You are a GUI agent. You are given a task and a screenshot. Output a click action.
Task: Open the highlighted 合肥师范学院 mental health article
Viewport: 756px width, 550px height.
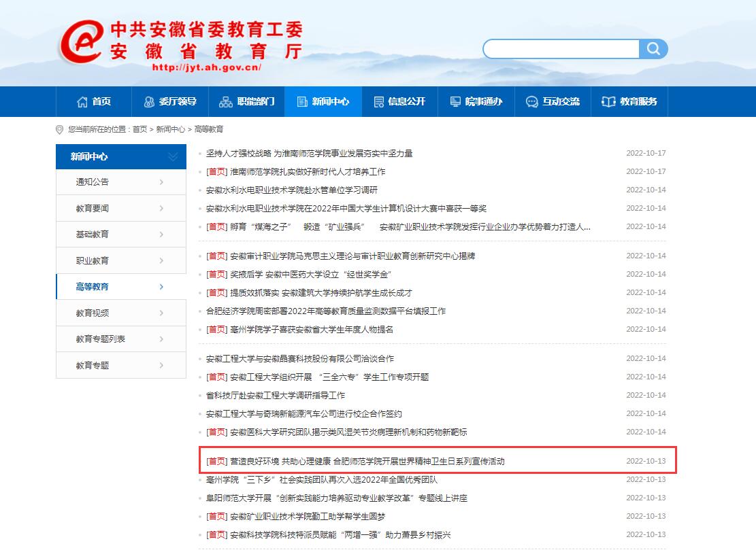point(367,461)
